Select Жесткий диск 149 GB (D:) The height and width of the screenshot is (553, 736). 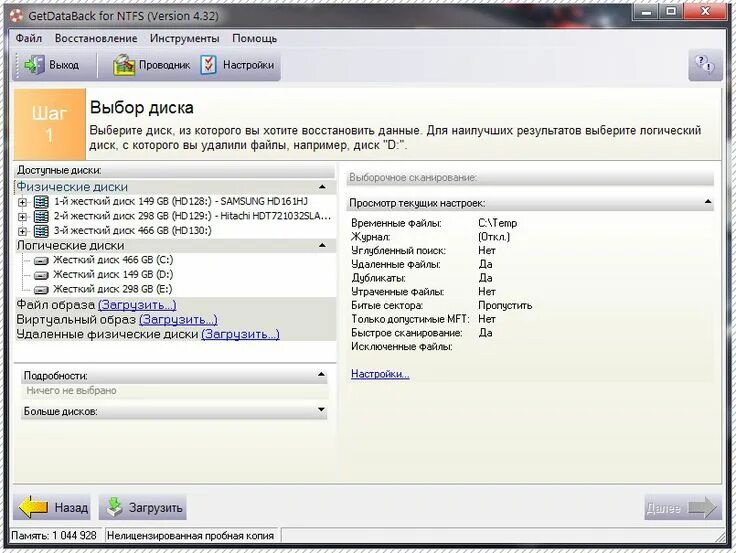tap(113, 275)
